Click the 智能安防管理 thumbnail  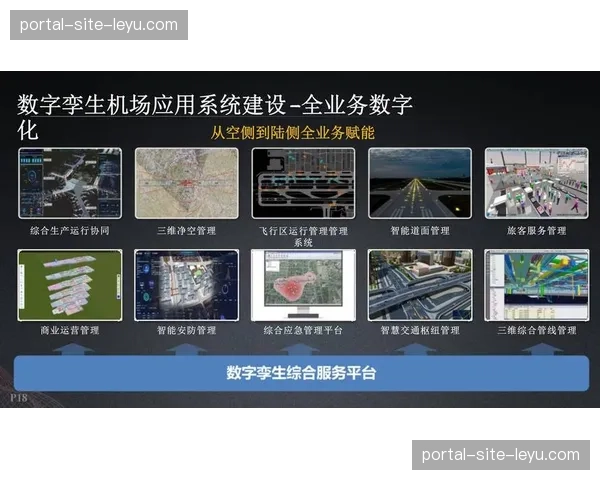coord(187,285)
